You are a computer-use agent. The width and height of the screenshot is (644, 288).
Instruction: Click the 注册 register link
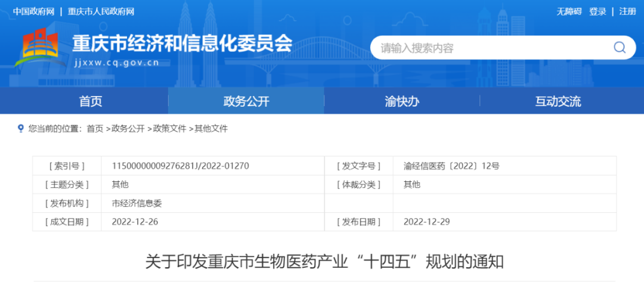(627, 11)
